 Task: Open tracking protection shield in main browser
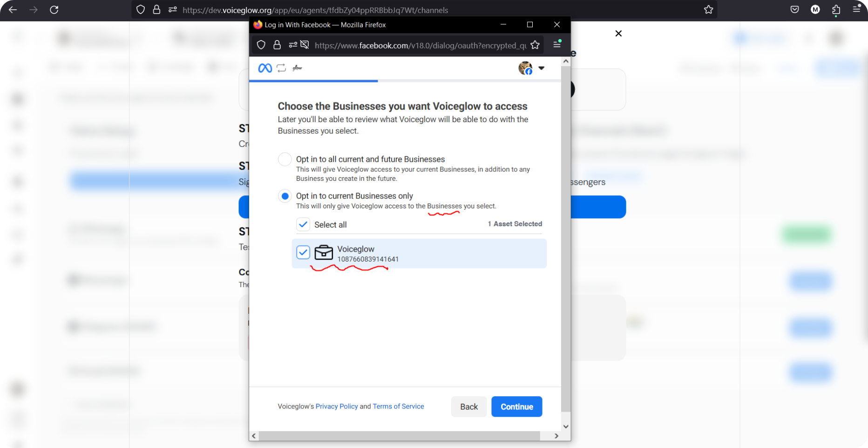pos(141,10)
